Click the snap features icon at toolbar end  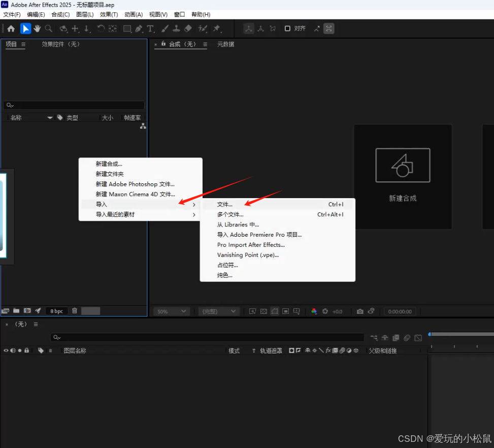pos(328,28)
